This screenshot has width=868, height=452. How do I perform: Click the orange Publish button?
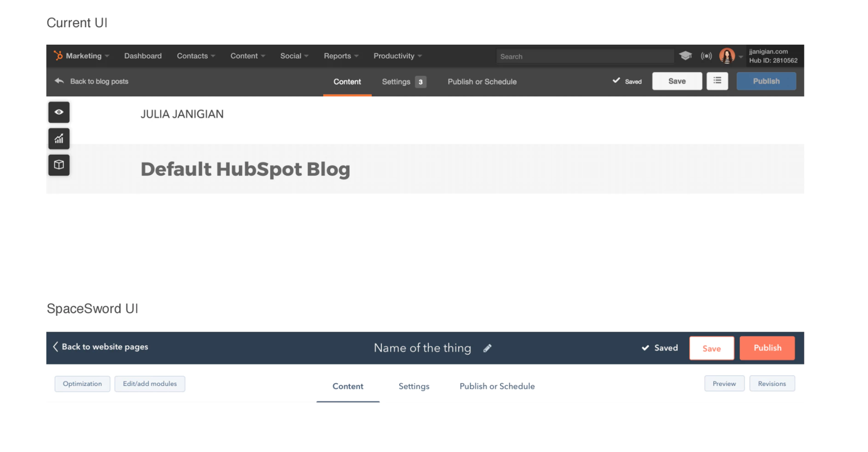[x=767, y=348]
